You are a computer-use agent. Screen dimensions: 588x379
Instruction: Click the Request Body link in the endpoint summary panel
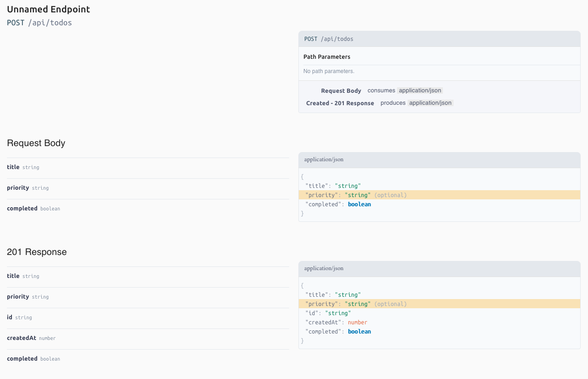click(341, 91)
